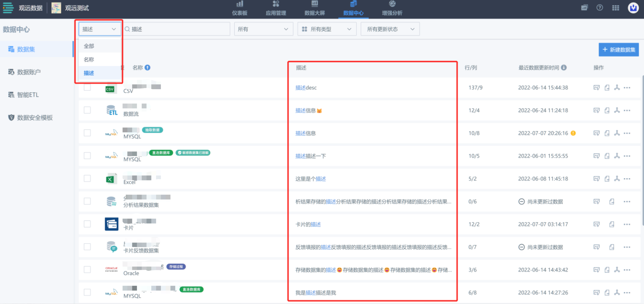Open more options for the Oracle dataset row
The width and height of the screenshot is (644, 304).
coord(627,270)
